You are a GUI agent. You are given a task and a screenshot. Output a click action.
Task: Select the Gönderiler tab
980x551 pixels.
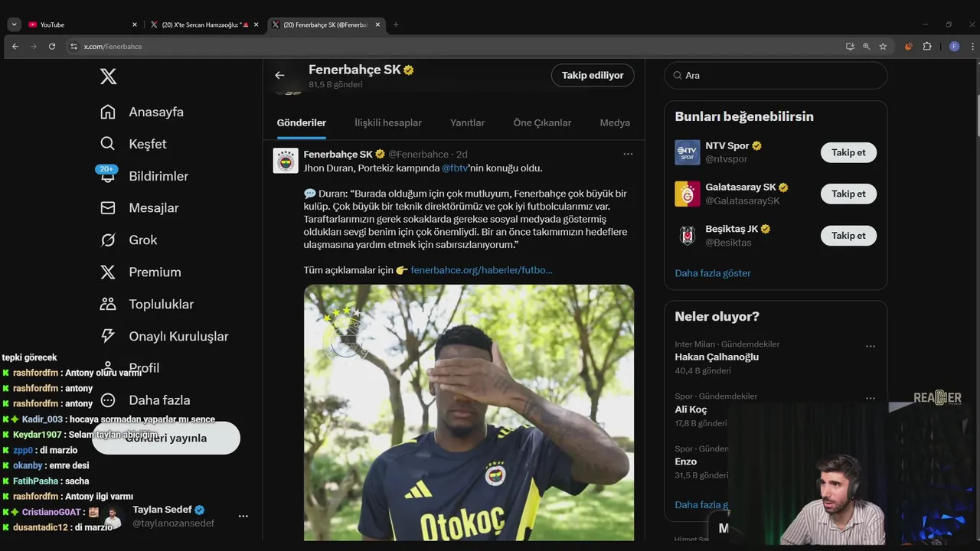(x=302, y=122)
